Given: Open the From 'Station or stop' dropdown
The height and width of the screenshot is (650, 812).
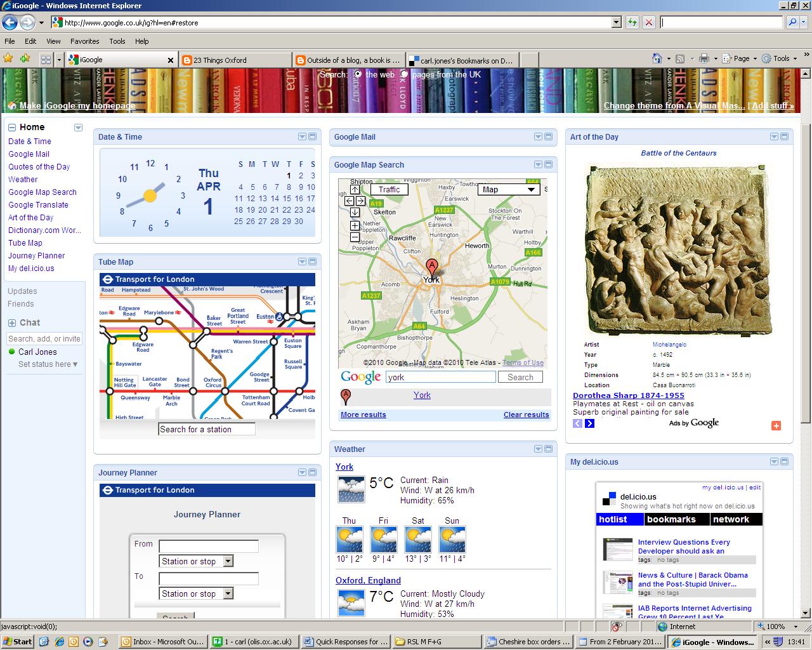Looking at the screenshot, I should click(x=196, y=561).
